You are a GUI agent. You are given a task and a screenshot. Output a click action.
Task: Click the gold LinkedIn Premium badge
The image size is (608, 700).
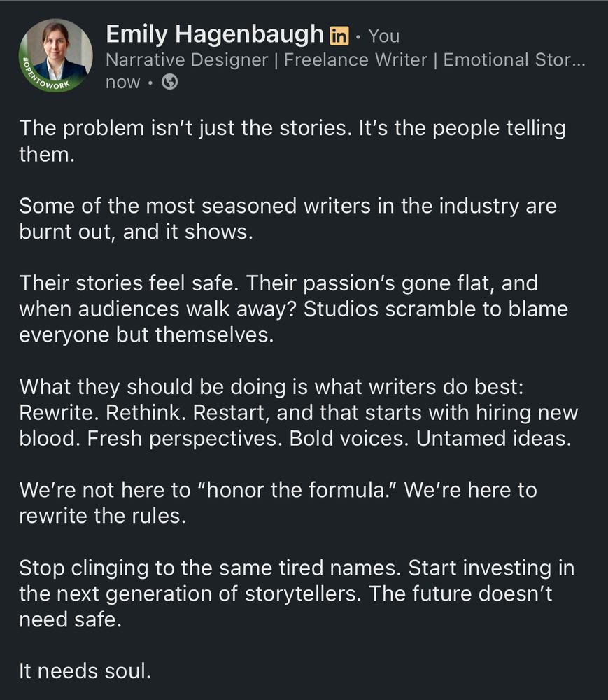339,34
